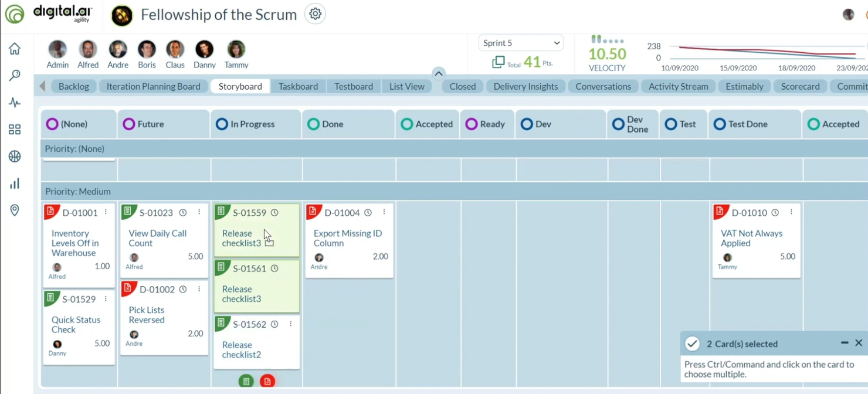868x394 pixels.
Task: Minimize the cards selected panel
Action: (845, 343)
